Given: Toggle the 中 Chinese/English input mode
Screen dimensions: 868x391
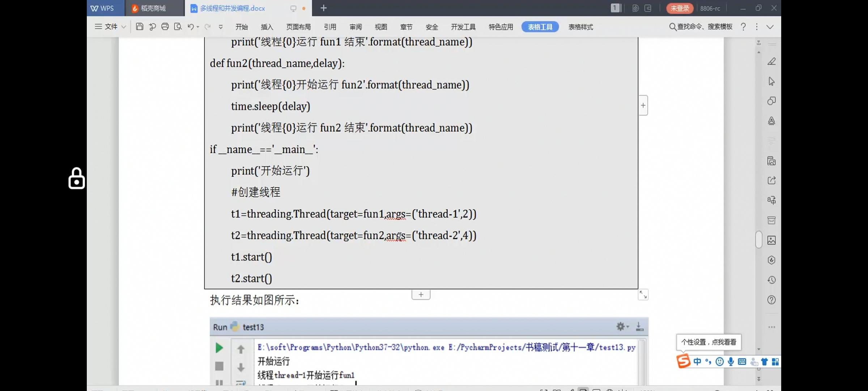Looking at the screenshot, I should click(x=697, y=361).
